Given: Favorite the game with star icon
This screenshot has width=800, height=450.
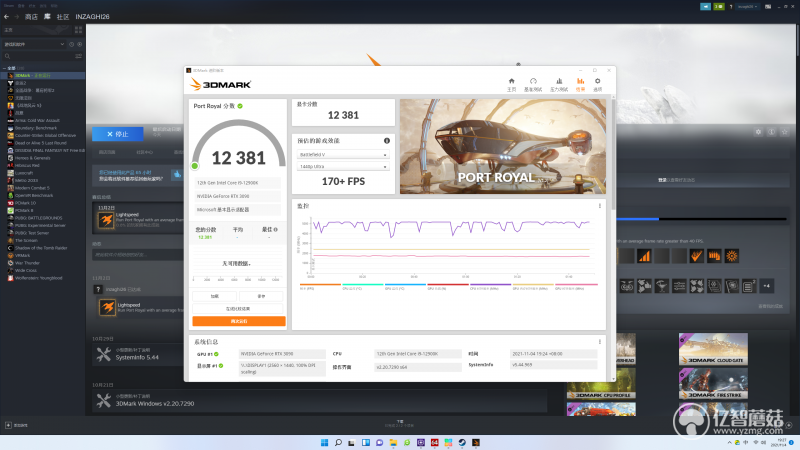Looking at the screenshot, I should click(785, 132).
